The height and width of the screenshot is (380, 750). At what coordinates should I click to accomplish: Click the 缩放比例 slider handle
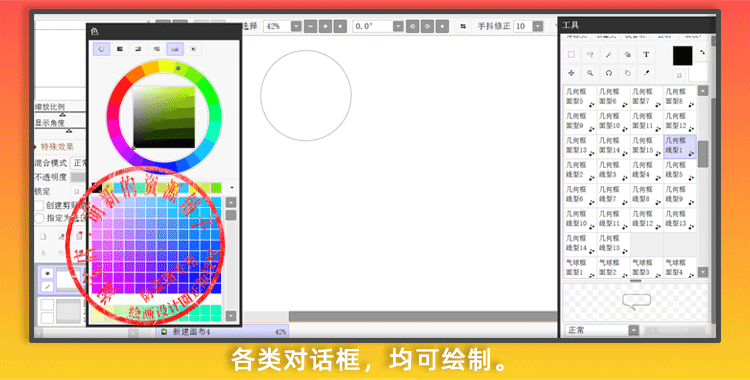pos(62,114)
